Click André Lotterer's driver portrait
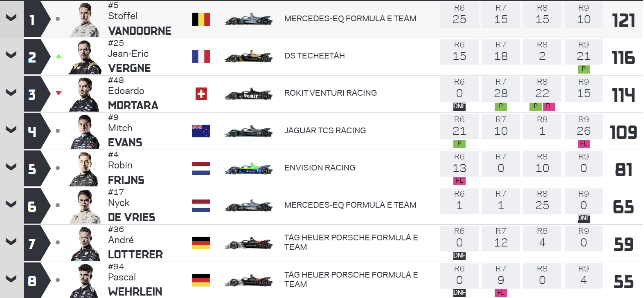This screenshot has height=298, width=644. (85, 244)
